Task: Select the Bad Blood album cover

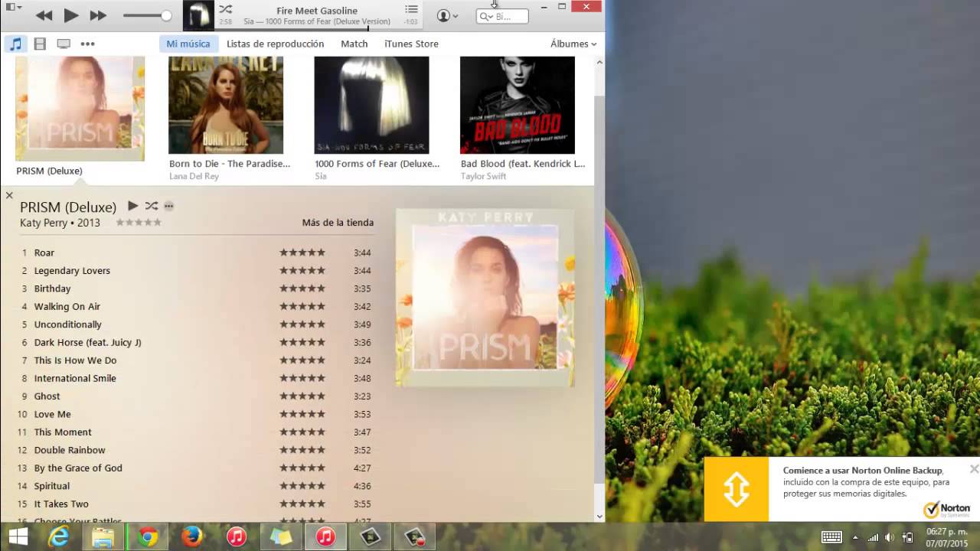Action: coord(518,105)
